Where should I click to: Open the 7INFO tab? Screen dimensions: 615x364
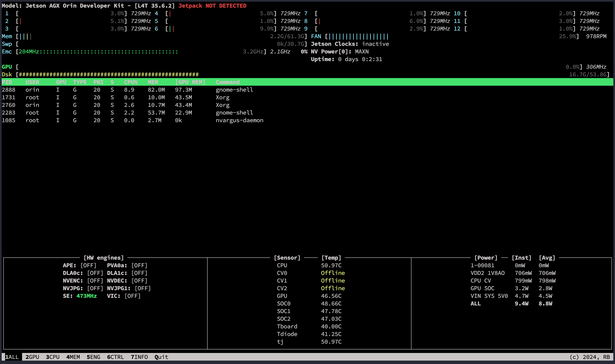click(x=139, y=357)
